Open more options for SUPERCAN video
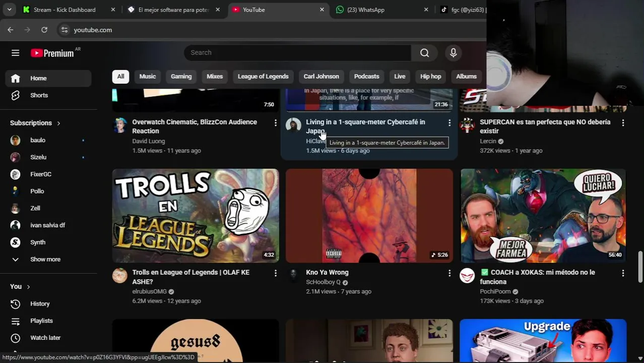644x363 pixels. (623, 123)
